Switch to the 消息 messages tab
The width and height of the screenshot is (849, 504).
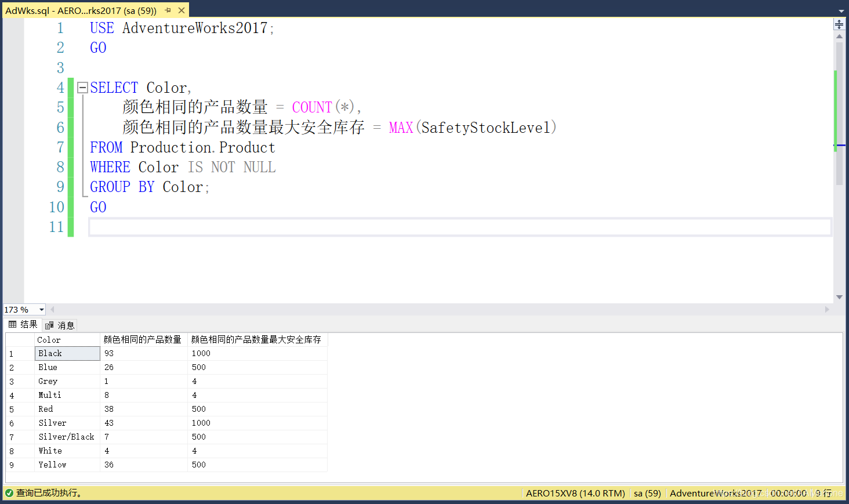click(x=60, y=325)
